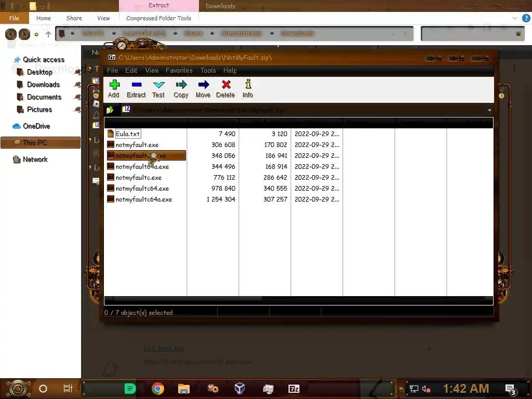This screenshot has height=399, width=532.
Task: Expand the Explorer ribbon with the chevron
Action: click(515, 18)
